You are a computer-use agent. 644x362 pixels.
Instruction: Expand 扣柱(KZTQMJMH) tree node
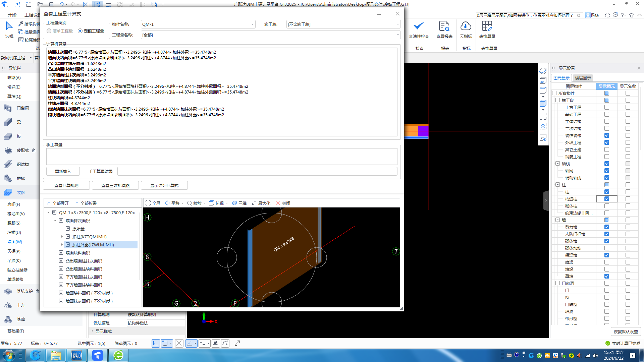[x=62, y=237]
